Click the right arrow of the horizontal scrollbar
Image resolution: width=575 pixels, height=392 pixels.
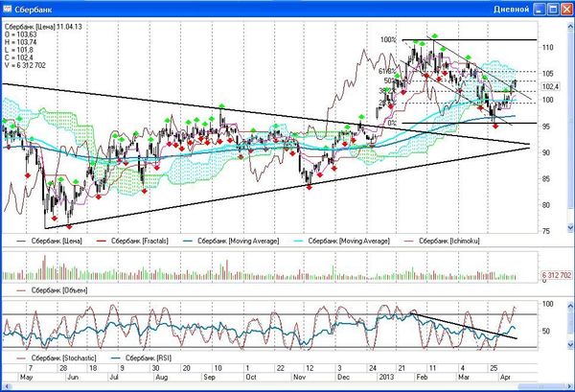tap(569, 386)
